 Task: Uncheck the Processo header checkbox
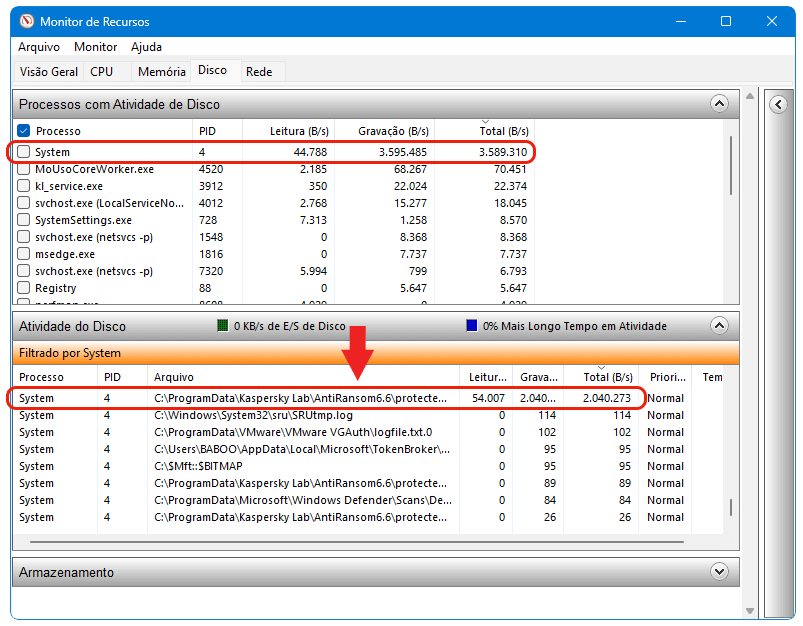[x=22, y=130]
